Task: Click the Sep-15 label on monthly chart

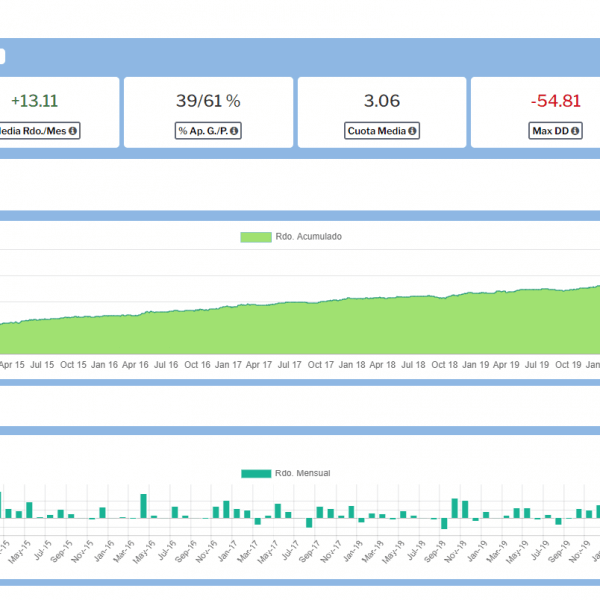Action: 62,552
